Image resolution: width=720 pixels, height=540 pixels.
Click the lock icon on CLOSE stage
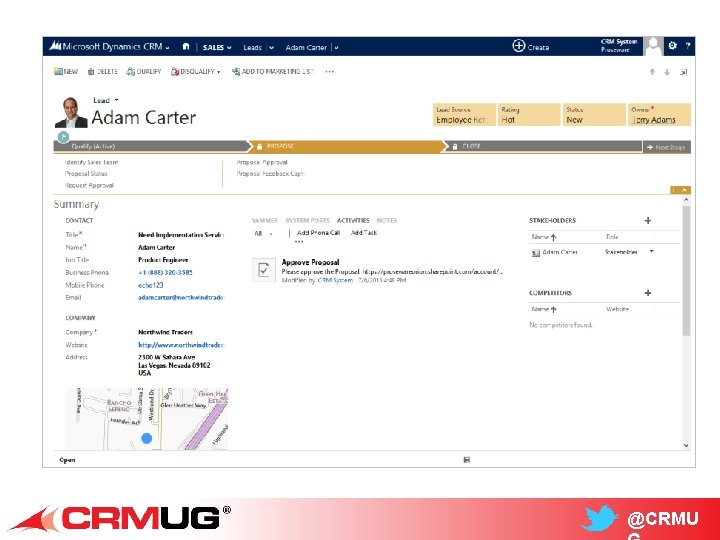[455, 146]
